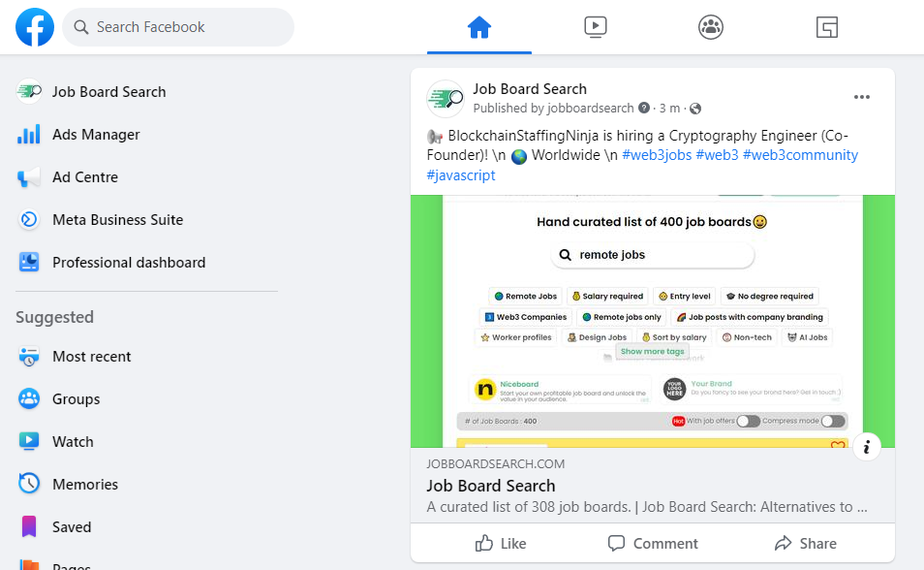Open the #web3jobs hashtag

click(657, 155)
